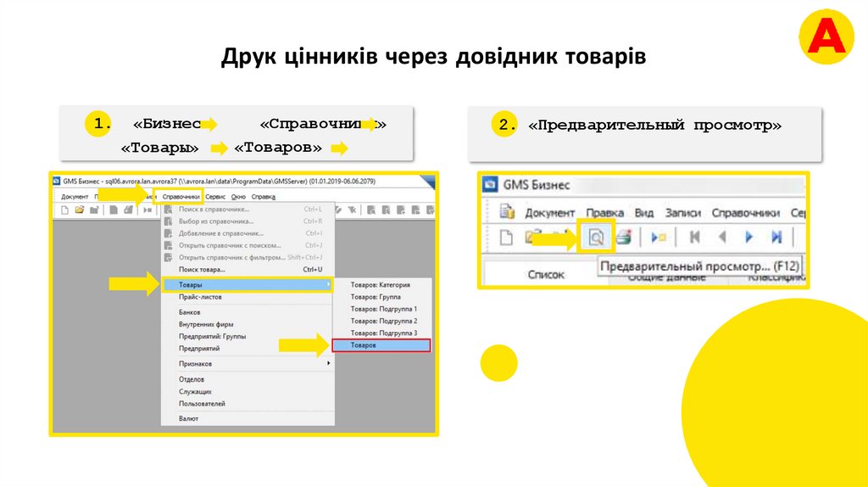This screenshot has height=487, width=868.
Task: Click grayed Поиск в справочнике... entry
Action: [248, 209]
